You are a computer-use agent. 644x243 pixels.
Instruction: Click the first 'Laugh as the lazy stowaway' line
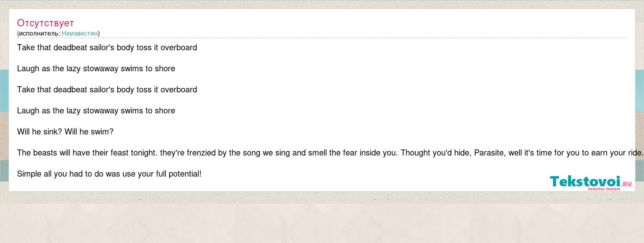[x=96, y=68]
